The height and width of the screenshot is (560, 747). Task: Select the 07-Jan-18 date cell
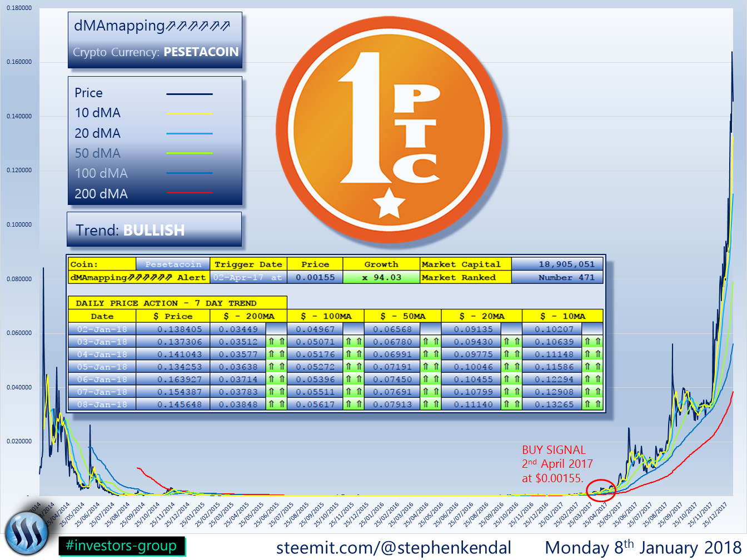pos(102,392)
